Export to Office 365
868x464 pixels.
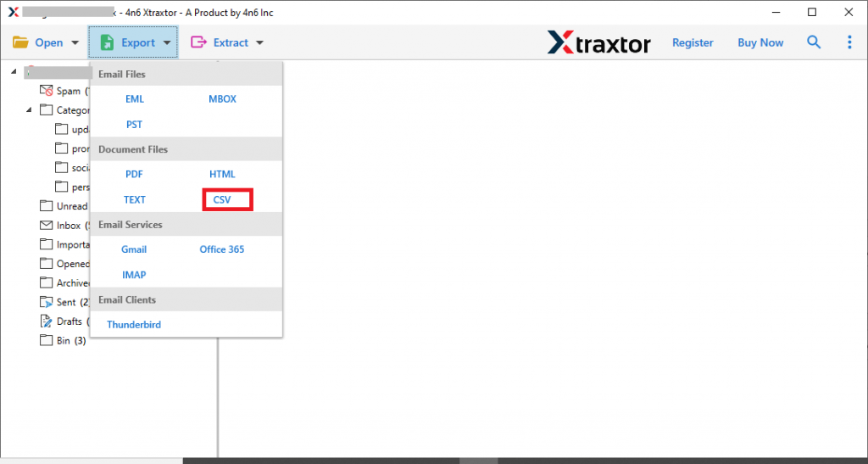click(222, 249)
